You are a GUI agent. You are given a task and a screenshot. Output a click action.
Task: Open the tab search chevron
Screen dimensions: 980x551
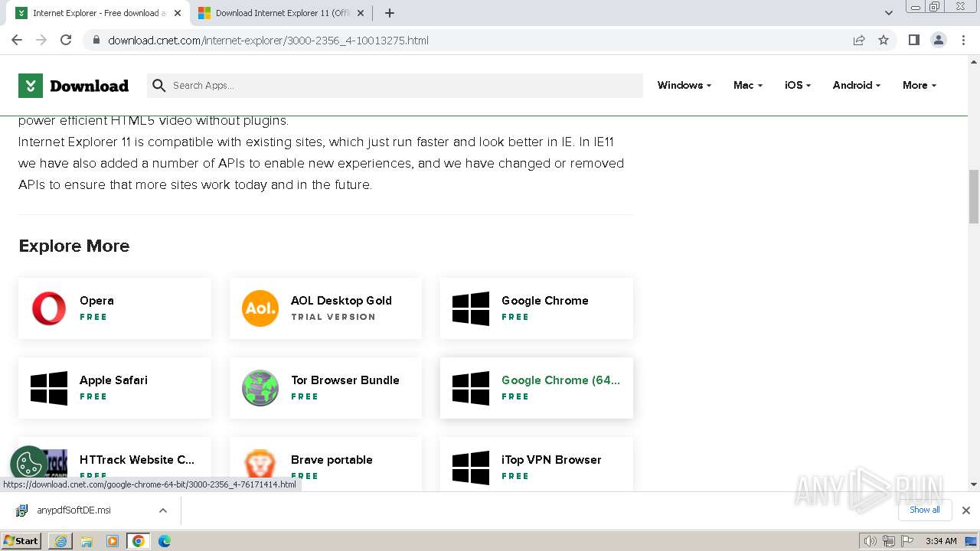tap(888, 13)
